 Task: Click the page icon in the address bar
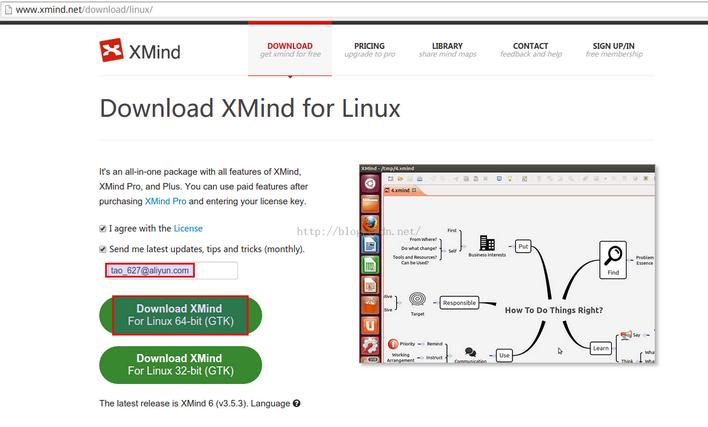click(8, 9)
